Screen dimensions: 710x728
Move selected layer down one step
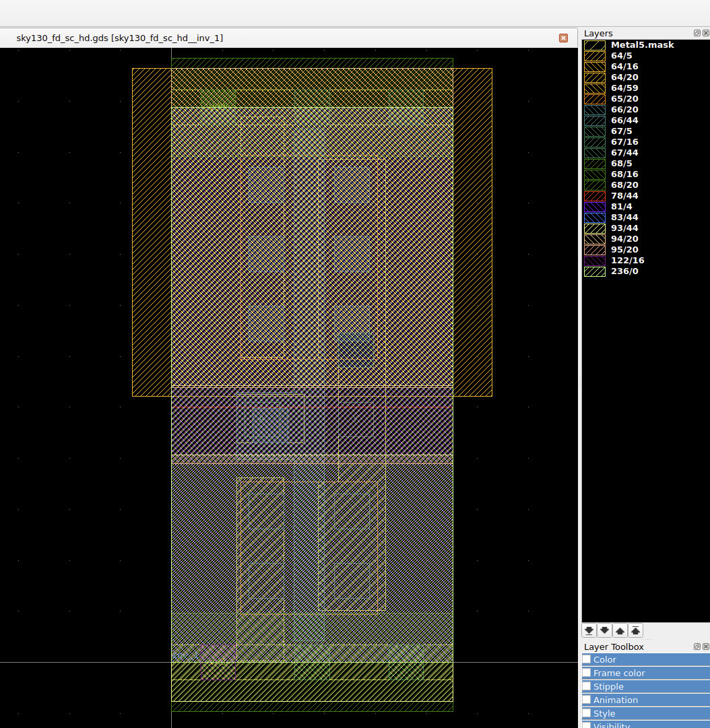(x=604, y=631)
